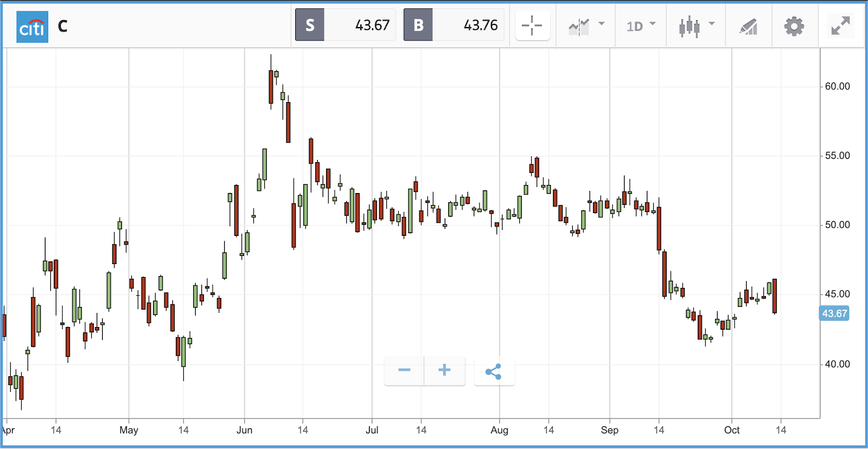Click the 45.00 price axis label
The width and height of the screenshot is (868, 449).
click(x=837, y=294)
